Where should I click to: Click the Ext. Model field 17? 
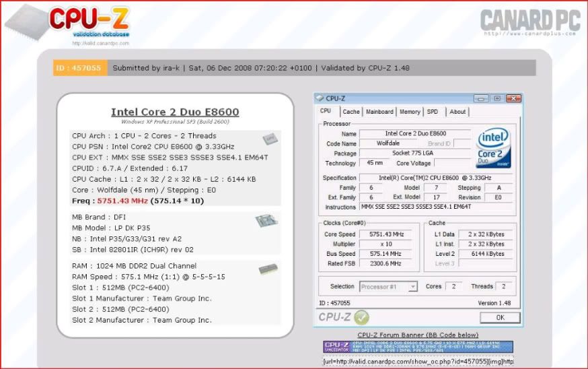(437, 197)
